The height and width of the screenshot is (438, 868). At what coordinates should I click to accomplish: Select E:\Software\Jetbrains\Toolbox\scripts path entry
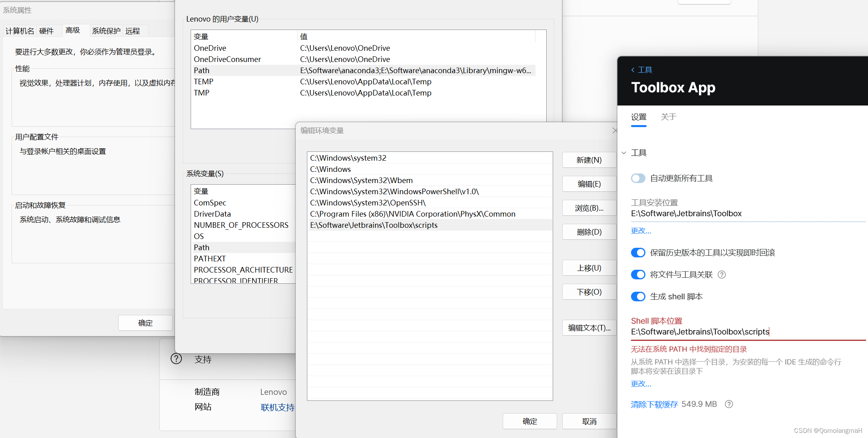[374, 225]
